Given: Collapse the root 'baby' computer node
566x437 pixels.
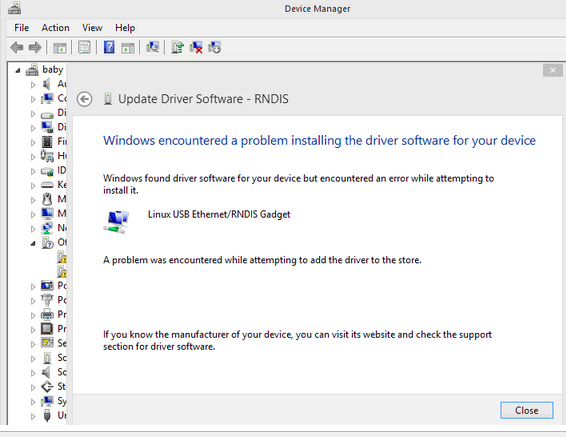Looking at the screenshot, I should click(18, 71).
